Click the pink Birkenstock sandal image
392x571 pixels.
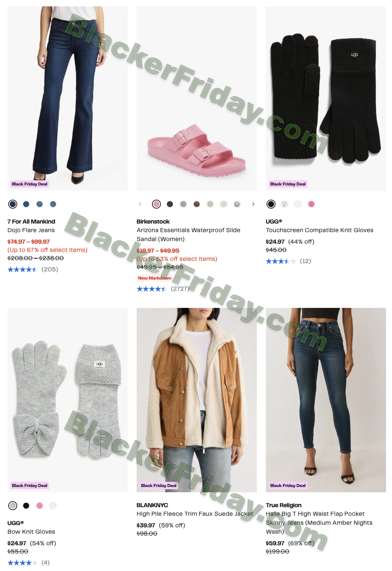pyautogui.click(x=197, y=99)
